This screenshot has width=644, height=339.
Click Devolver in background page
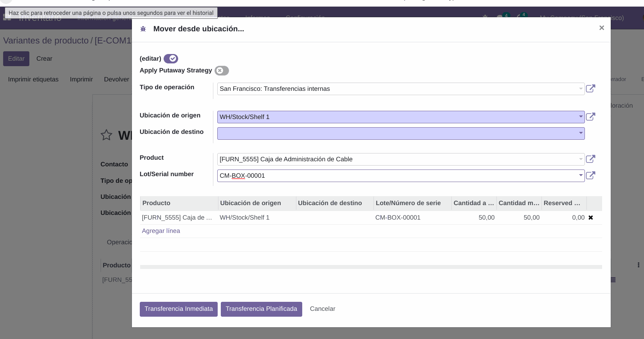click(x=117, y=79)
